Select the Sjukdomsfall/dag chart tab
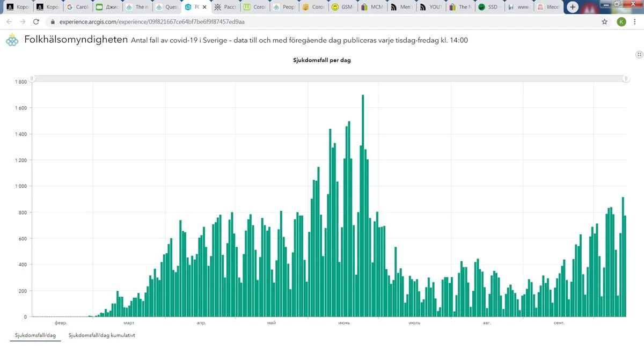 [x=35, y=335]
